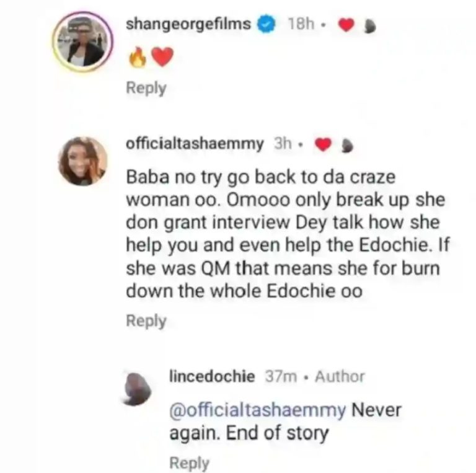Open the officialtashaemmy username above her comment
476x473 pixels.
tap(195, 144)
